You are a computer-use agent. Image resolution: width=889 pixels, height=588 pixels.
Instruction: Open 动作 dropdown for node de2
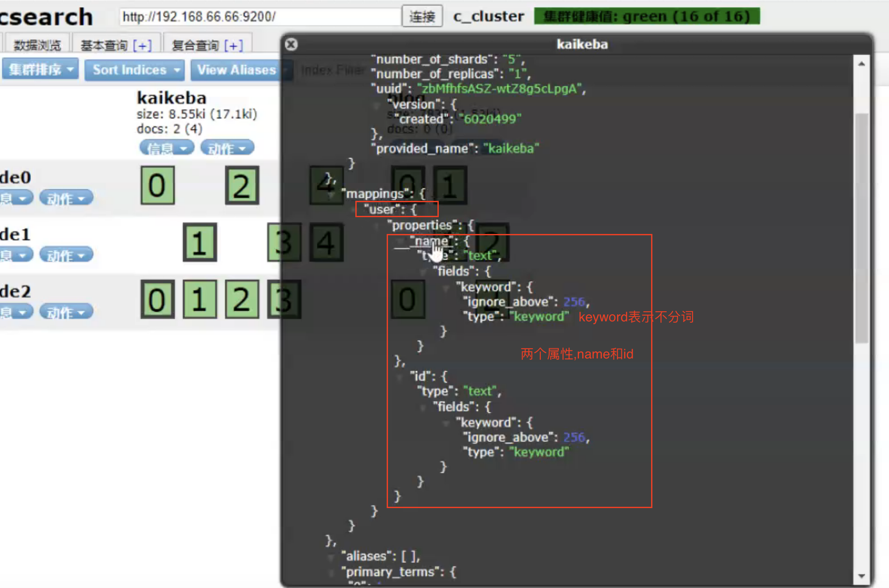(66, 312)
